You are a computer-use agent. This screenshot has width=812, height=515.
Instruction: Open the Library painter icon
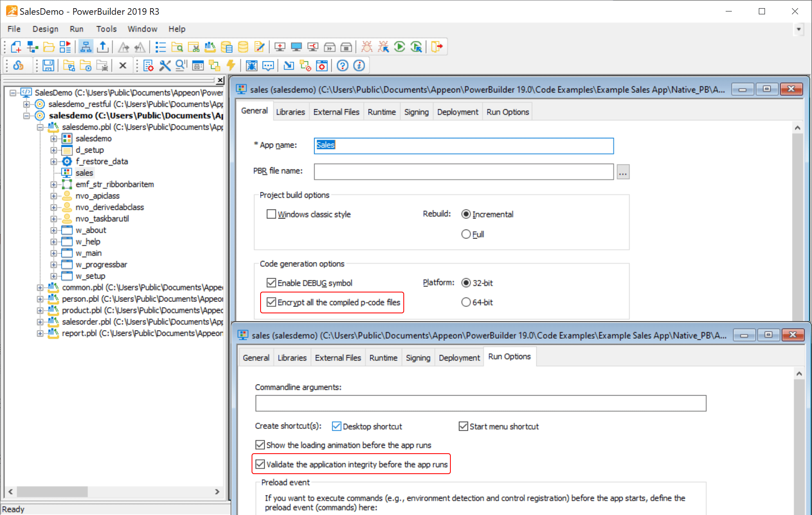(x=210, y=47)
